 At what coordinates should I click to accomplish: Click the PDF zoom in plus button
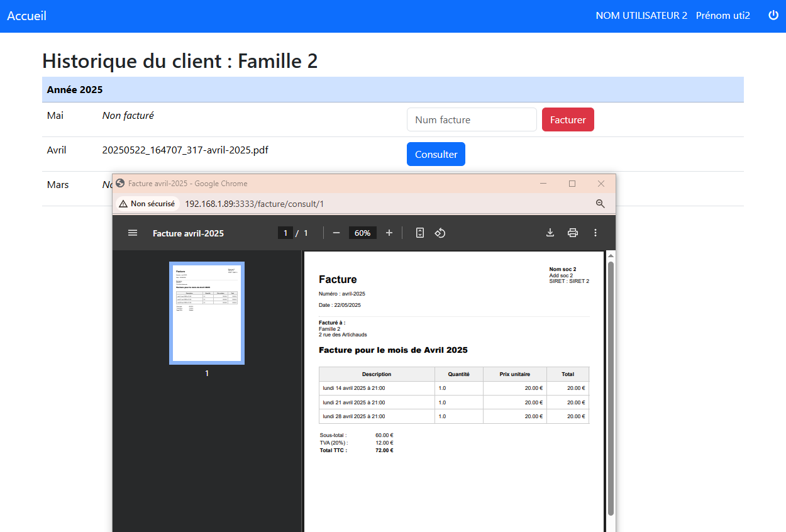click(389, 233)
